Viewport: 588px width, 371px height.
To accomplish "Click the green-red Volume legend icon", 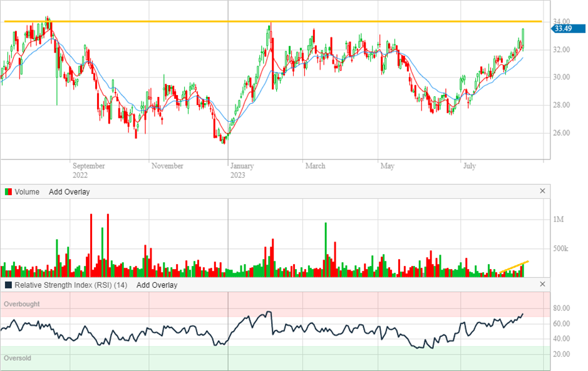I will [8, 192].
